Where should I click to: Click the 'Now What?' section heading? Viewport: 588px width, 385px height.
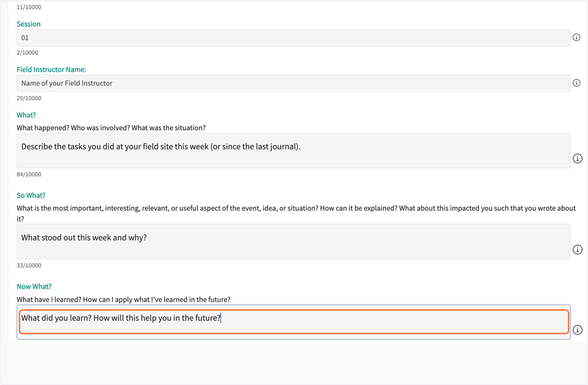34,286
